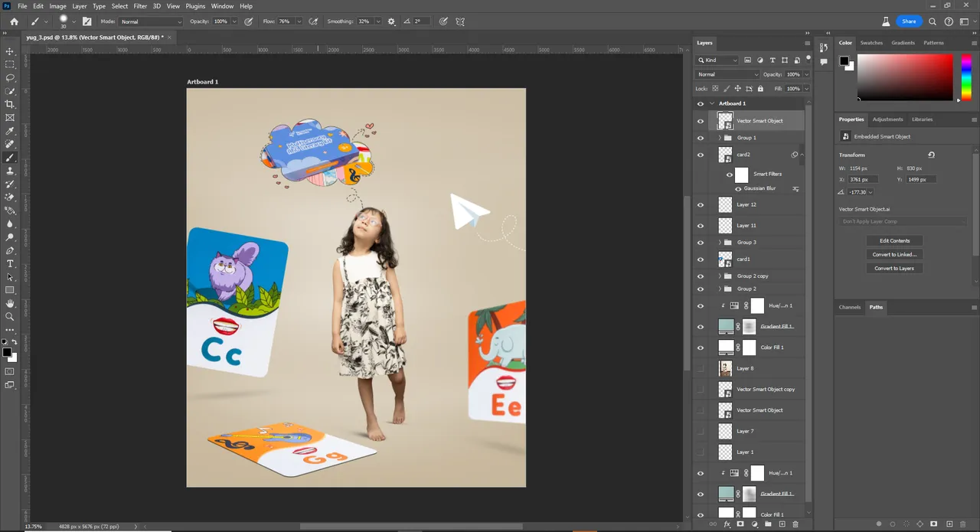980x532 pixels.
Task: Select the Pen tool
Action: pyautogui.click(x=10, y=250)
